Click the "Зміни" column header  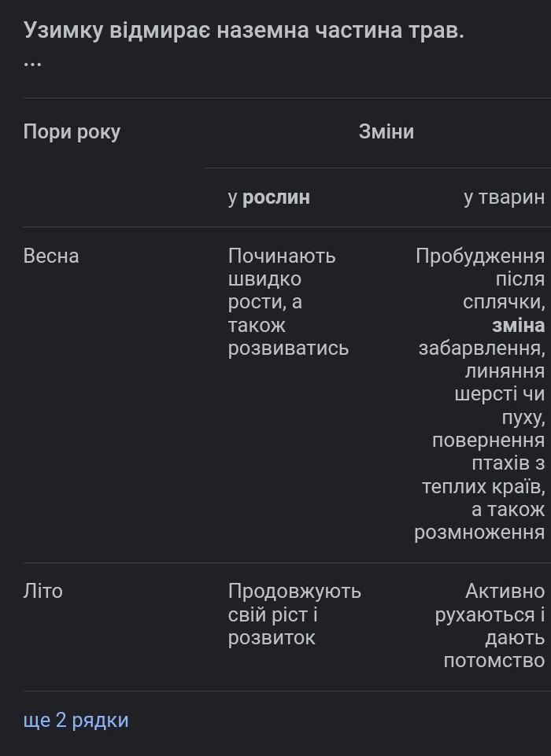click(386, 131)
